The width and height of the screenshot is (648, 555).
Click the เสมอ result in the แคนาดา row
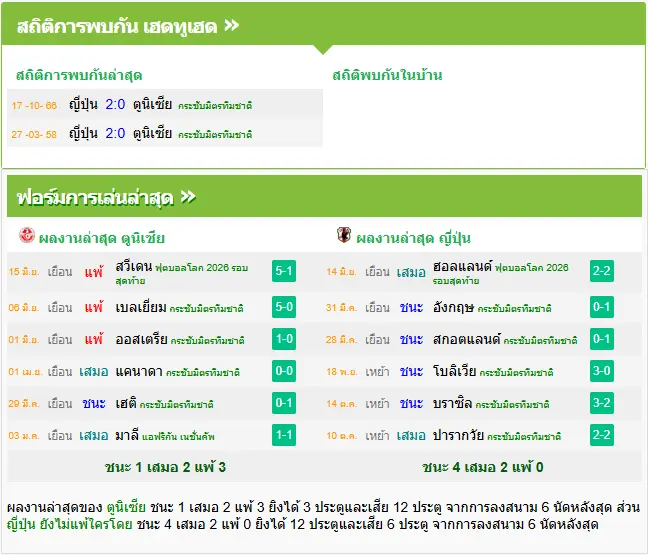click(94, 372)
